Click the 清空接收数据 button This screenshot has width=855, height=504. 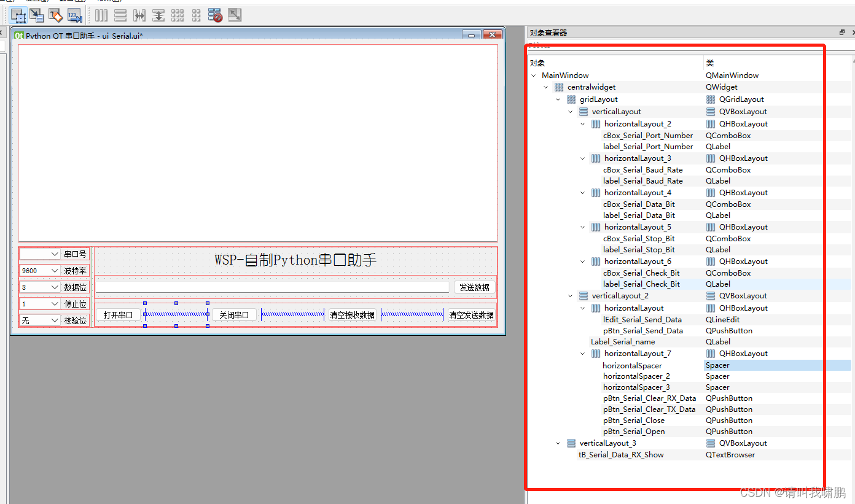[352, 315]
